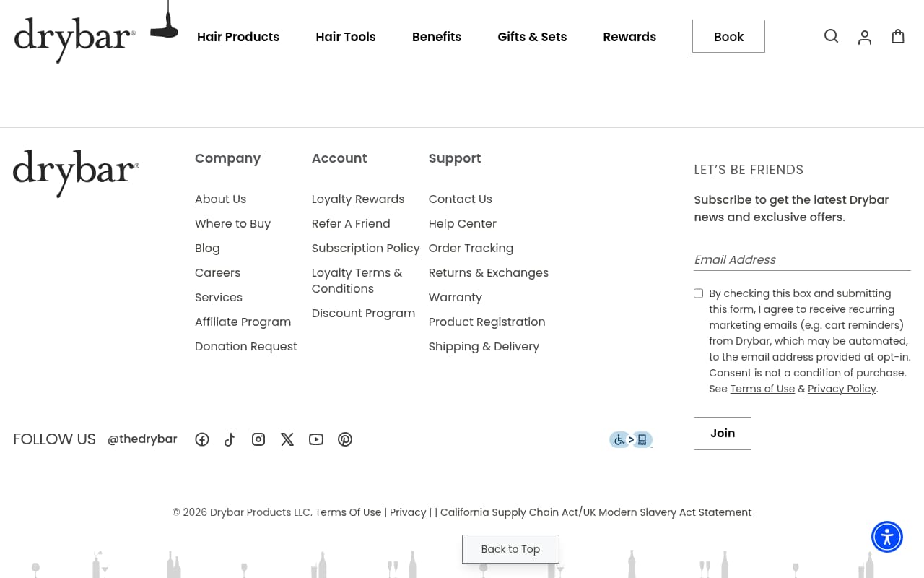Open the Order Tracking link

click(471, 249)
